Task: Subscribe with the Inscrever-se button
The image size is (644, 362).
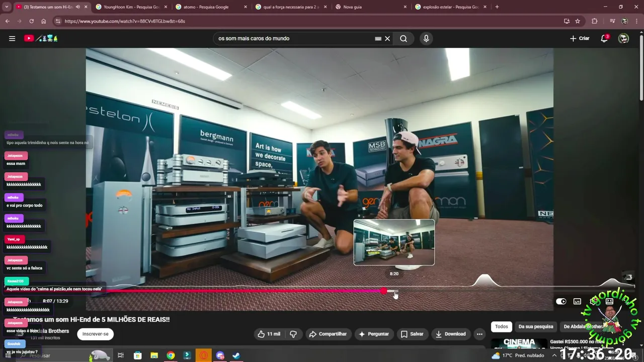Action: 96,334
